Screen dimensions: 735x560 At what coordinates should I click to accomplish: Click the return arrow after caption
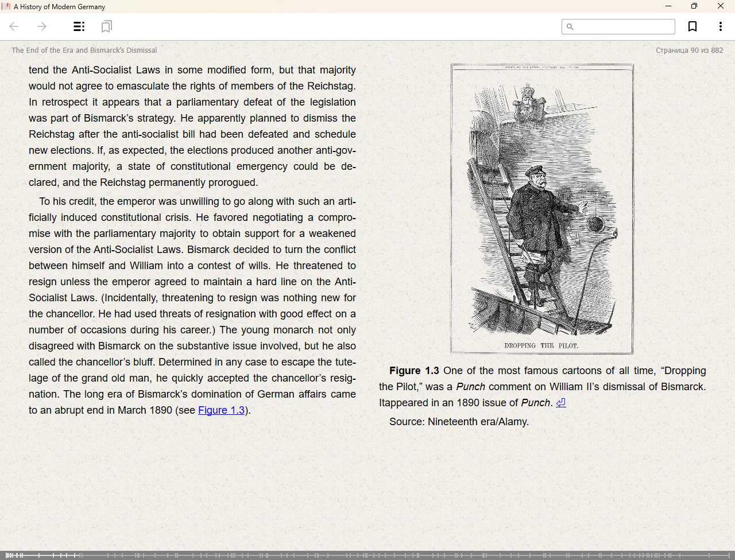(561, 403)
